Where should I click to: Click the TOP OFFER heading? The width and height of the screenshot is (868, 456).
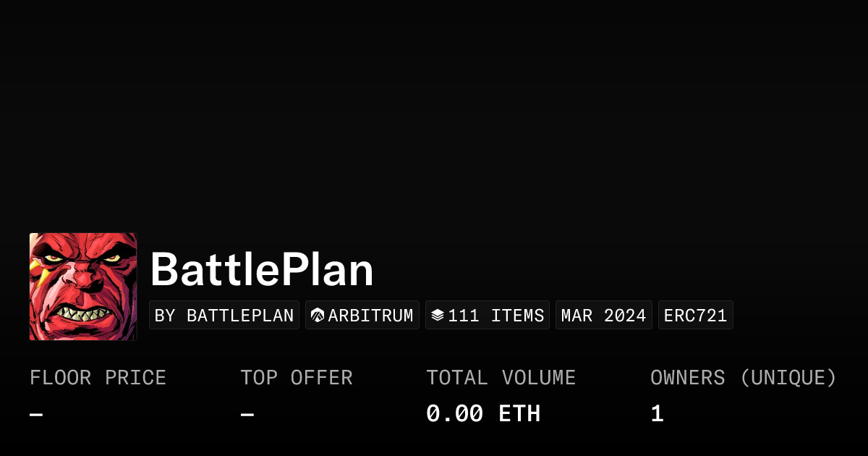(x=297, y=378)
